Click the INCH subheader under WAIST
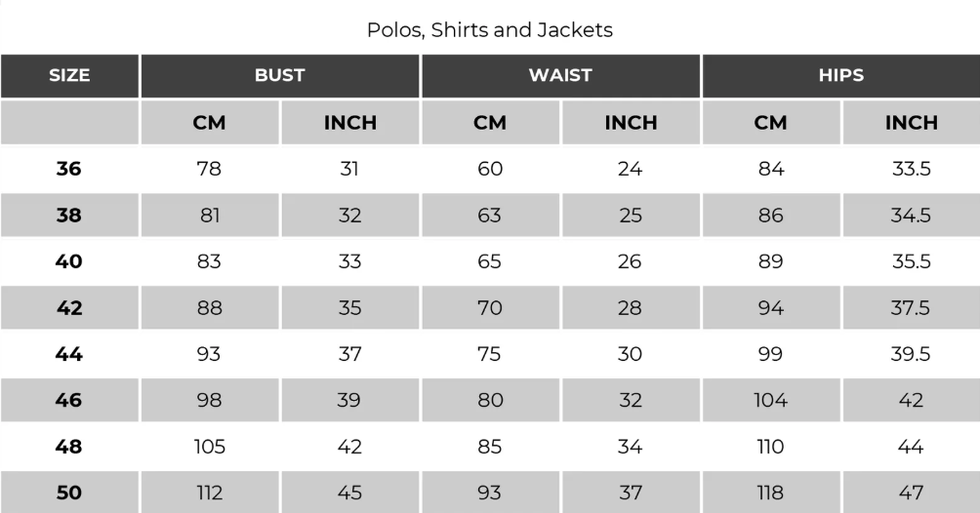Image resolution: width=980 pixels, height=513 pixels. [631, 123]
